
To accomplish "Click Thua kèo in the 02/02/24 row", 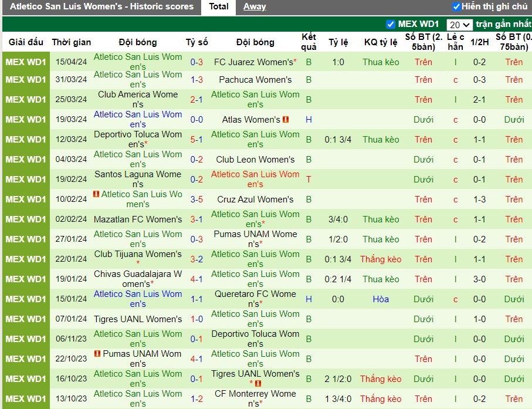I will [381, 219].
